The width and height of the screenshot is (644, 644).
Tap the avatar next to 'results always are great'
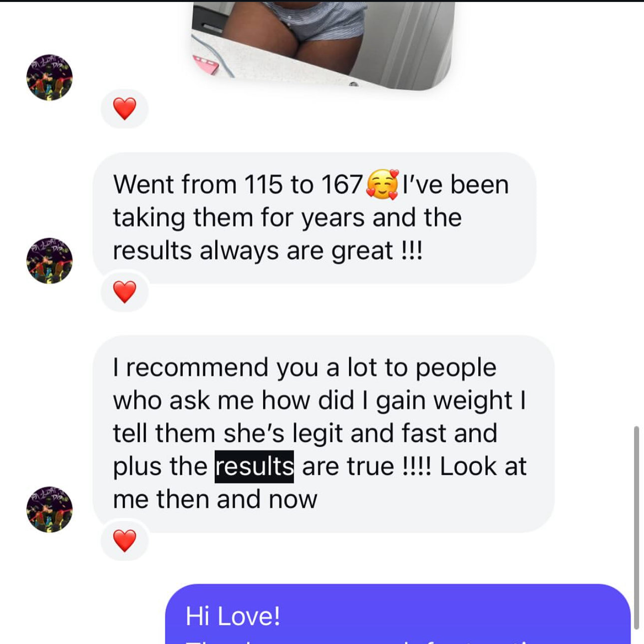click(49, 261)
